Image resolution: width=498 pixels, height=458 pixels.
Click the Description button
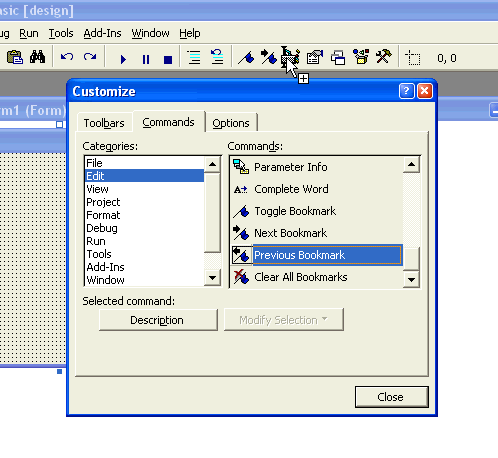[x=158, y=320]
